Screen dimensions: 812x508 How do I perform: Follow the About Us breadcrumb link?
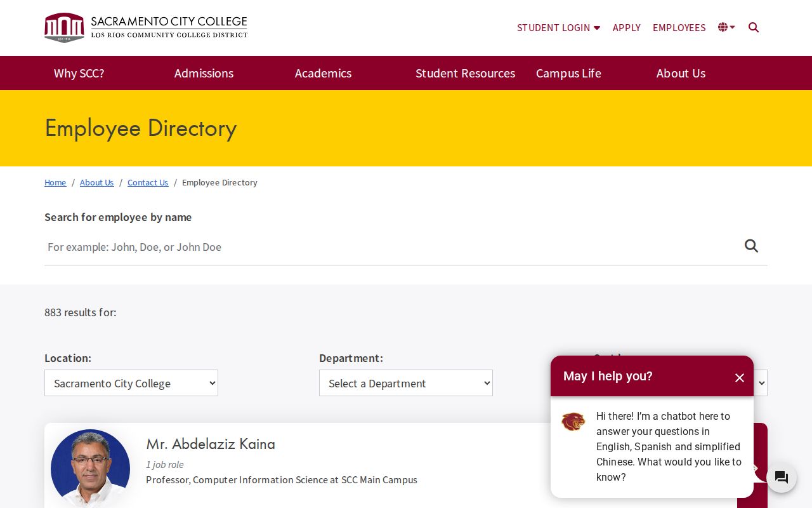[x=96, y=182]
